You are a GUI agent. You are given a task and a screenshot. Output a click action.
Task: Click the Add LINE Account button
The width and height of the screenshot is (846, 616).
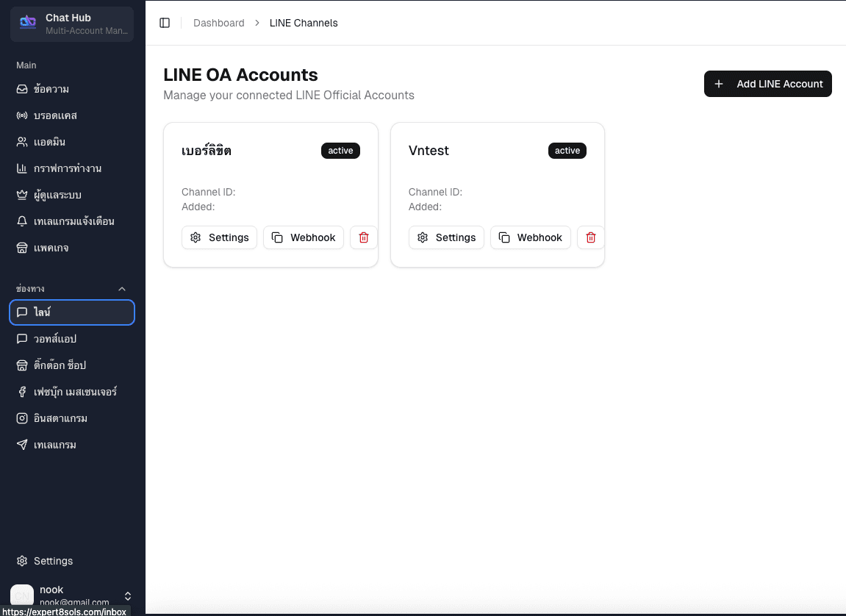pos(767,84)
